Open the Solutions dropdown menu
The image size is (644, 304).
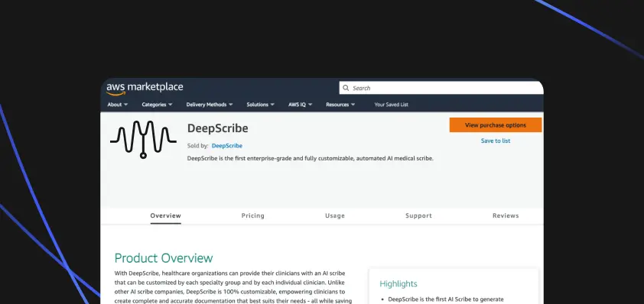(x=260, y=105)
